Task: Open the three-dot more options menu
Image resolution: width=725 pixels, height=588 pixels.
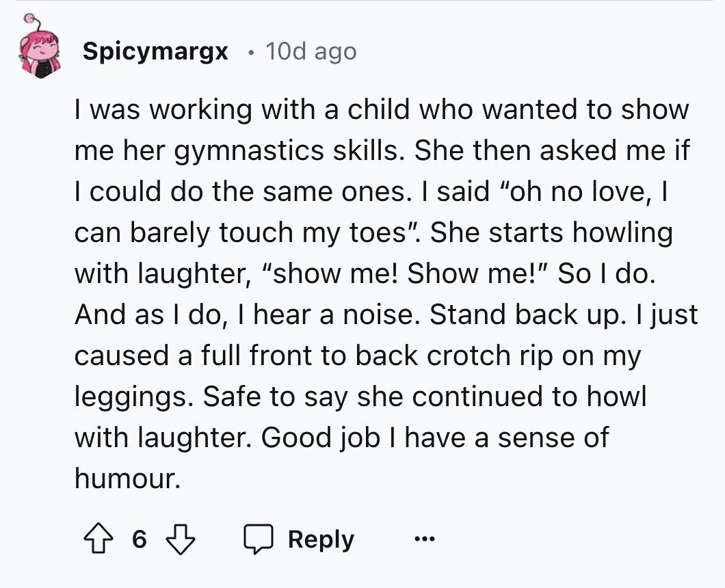Action: 424,539
